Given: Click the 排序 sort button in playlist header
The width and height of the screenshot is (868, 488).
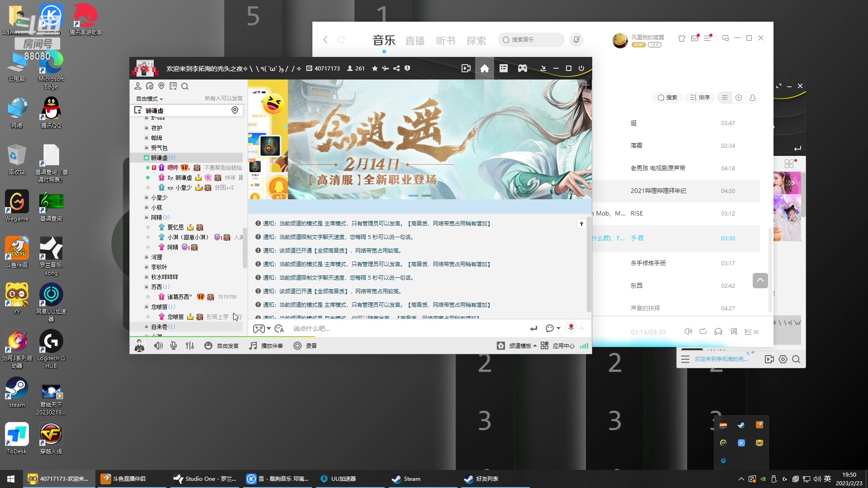Looking at the screenshot, I should (700, 98).
